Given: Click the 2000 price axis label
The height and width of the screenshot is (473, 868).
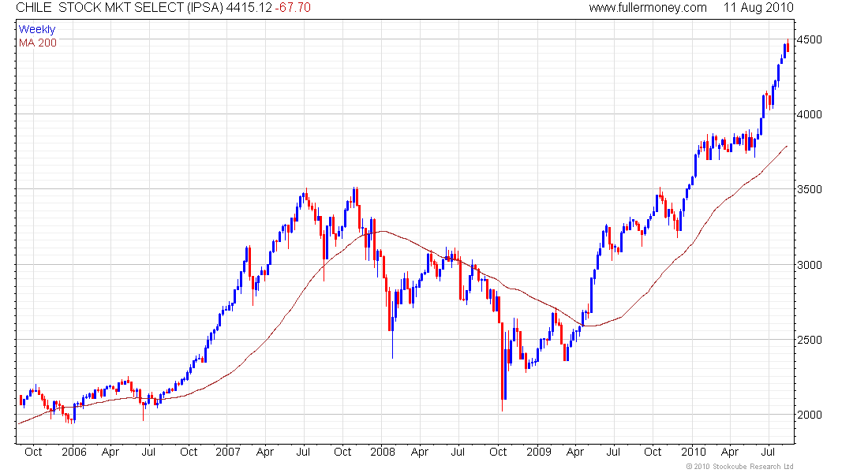Looking at the screenshot, I should pyautogui.click(x=810, y=415).
